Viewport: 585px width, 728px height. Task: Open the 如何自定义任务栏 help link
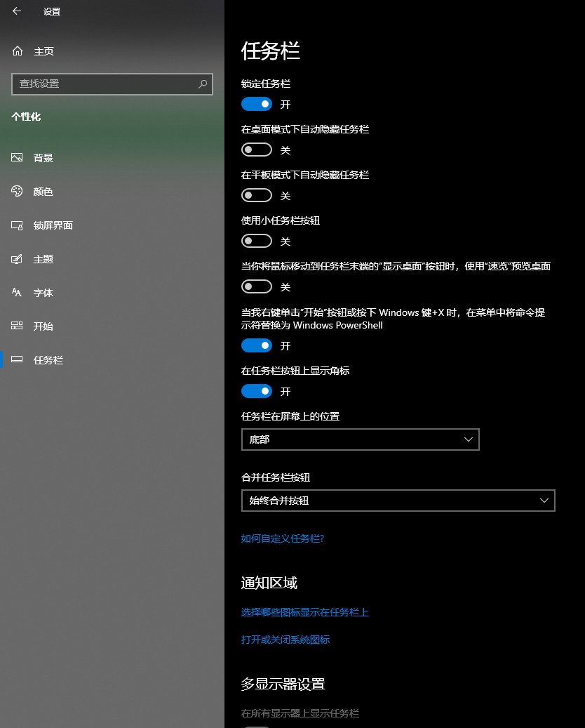tap(283, 537)
